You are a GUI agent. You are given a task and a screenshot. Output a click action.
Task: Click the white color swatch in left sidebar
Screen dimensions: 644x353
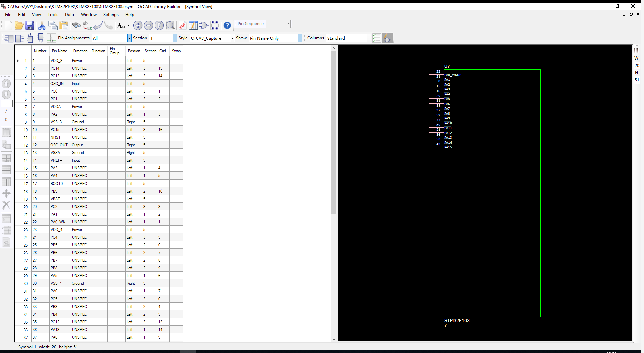pyautogui.click(x=7, y=104)
